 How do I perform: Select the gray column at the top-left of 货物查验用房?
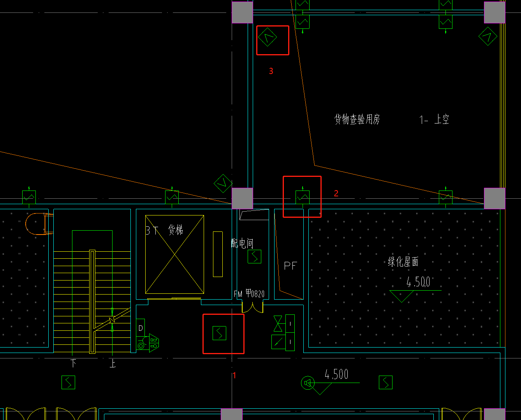click(x=242, y=12)
